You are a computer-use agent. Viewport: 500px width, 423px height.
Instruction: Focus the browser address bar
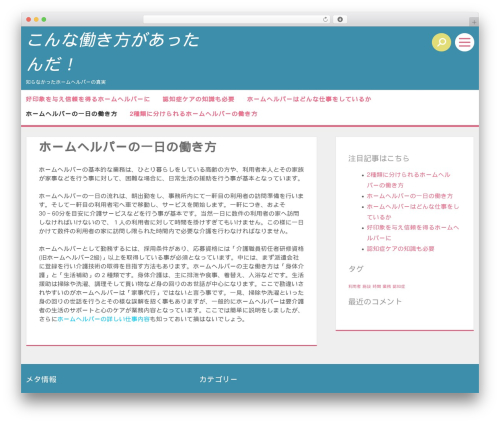[x=236, y=20]
